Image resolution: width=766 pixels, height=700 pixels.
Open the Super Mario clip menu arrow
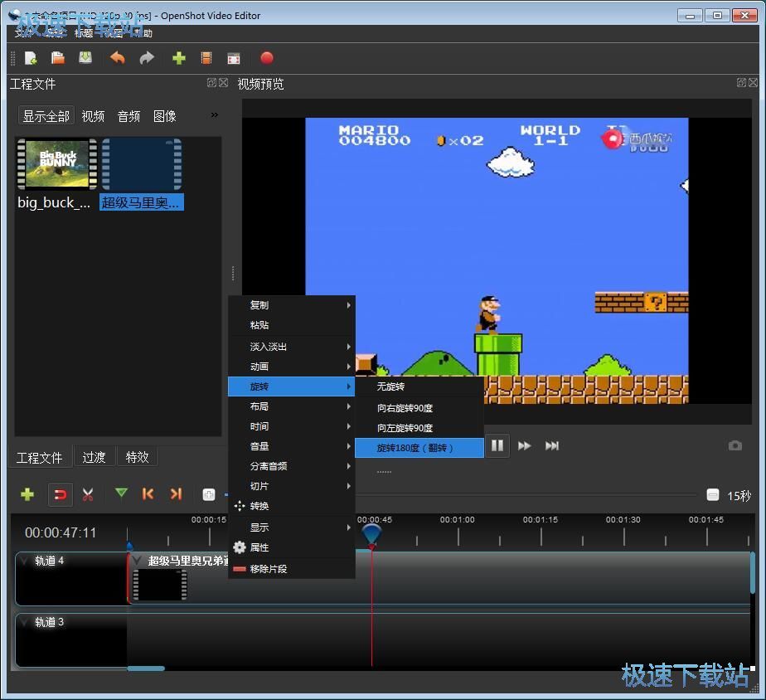138,561
